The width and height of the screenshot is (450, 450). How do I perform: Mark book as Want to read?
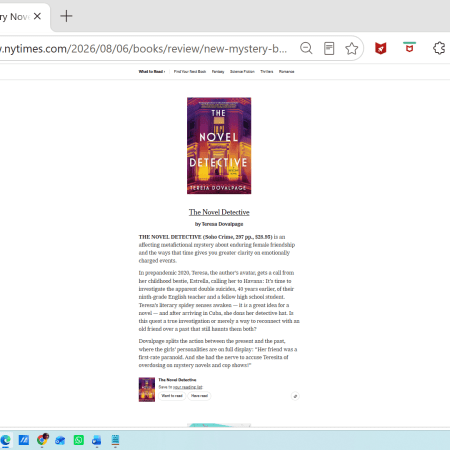172,396
